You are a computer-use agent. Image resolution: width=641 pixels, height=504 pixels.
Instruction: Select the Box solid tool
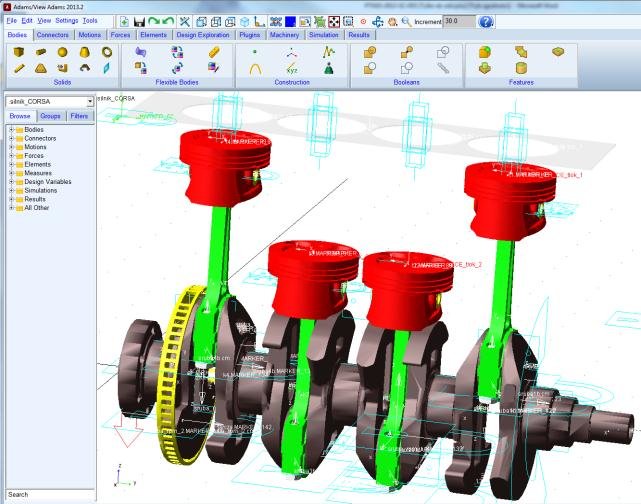pos(19,52)
